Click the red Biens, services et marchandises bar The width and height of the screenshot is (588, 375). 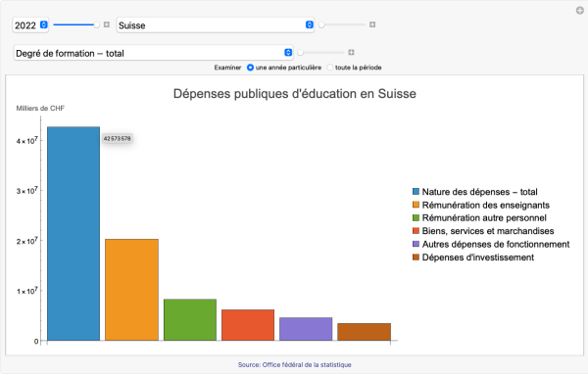[x=248, y=325]
